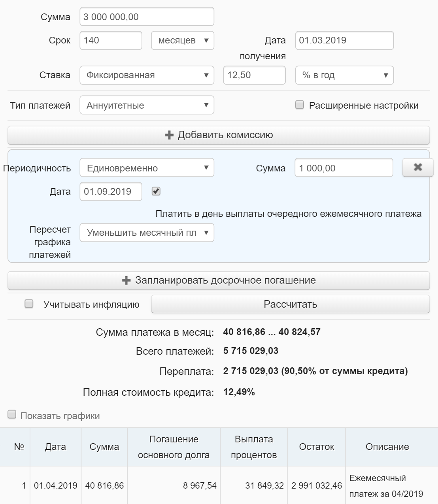Focus the Дата получения field 01.03.2019
Image resolution: width=438 pixels, height=504 pixels.
(344, 40)
